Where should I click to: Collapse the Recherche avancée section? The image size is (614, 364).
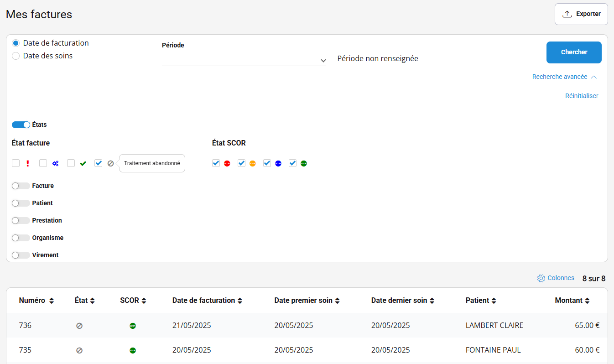click(565, 77)
